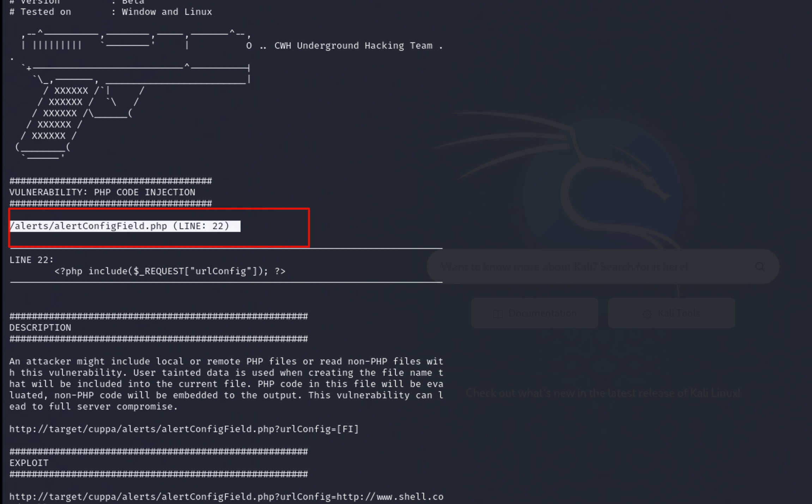This screenshot has width=812, height=504.
Task: Click the "Check out what's new" Kali release text
Action: coord(603,393)
